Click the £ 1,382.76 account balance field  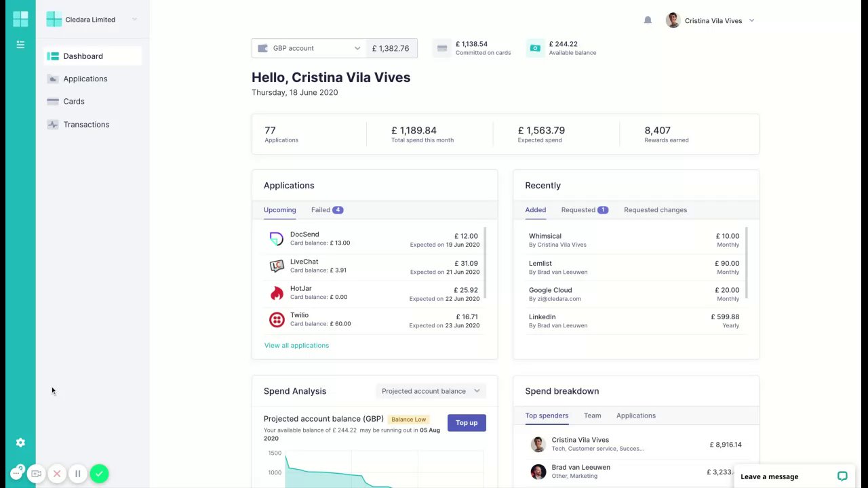[391, 48]
